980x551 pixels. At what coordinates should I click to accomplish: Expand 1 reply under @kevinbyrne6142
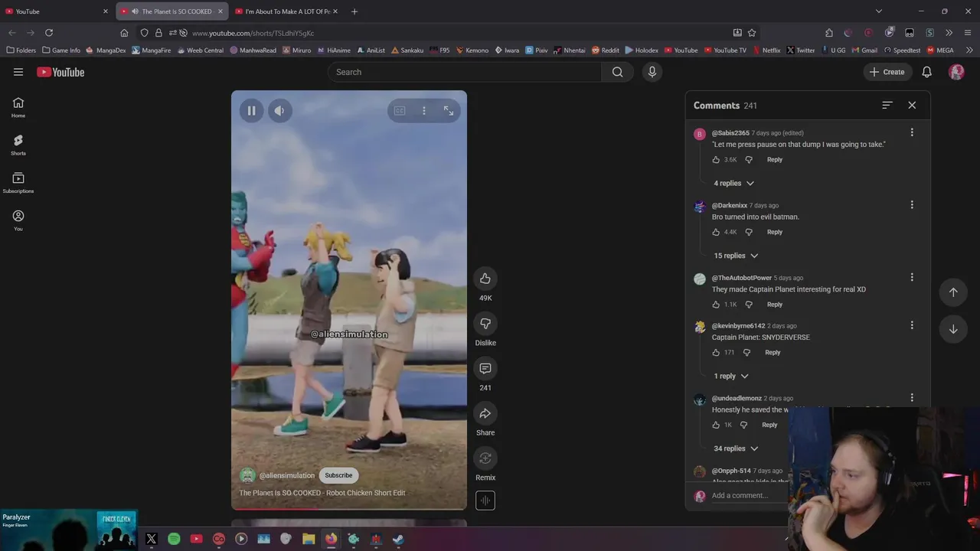point(730,377)
